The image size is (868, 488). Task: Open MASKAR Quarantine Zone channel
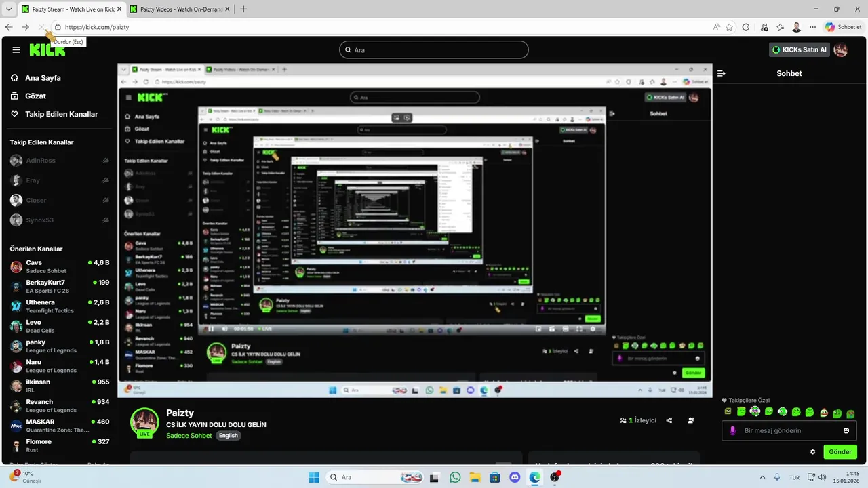pyautogui.click(x=60, y=426)
